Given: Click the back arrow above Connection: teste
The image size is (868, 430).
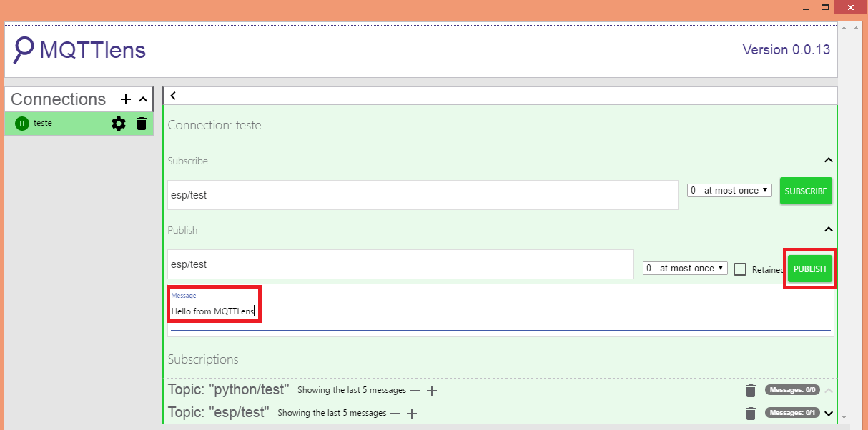Looking at the screenshot, I should point(172,94).
